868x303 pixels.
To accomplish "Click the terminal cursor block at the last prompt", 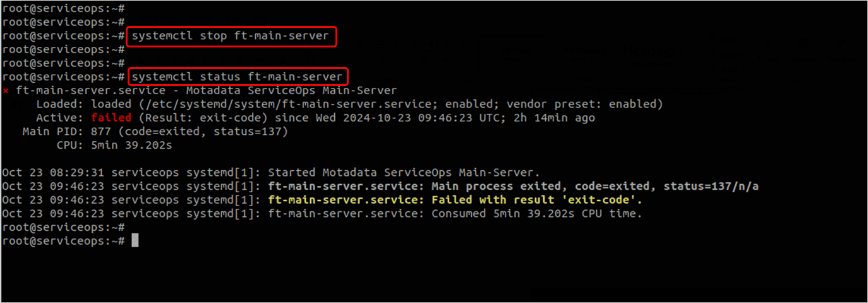I will point(135,241).
